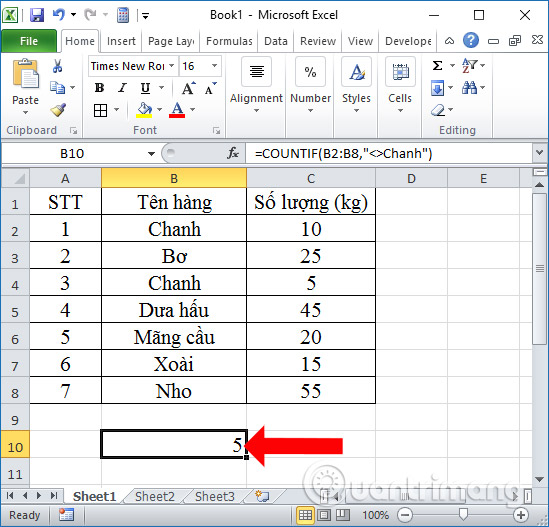The width and height of the screenshot is (549, 527).
Task: Open the Name Box dropdown arrow
Action: coord(151,153)
